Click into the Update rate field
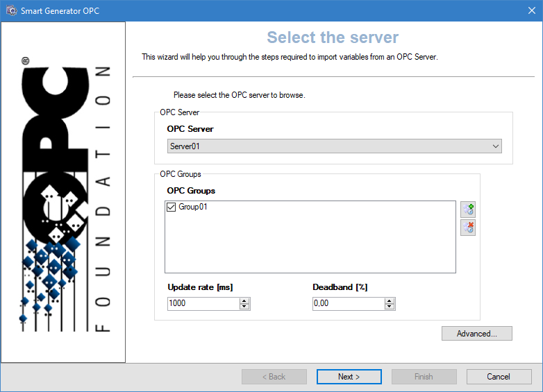The height and width of the screenshot is (392, 543). coord(203,303)
